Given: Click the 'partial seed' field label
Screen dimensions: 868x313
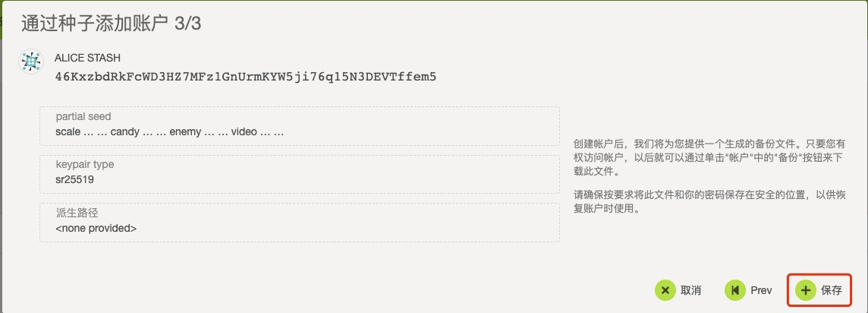Looking at the screenshot, I should pyautogui.click(x=83, y=117).
